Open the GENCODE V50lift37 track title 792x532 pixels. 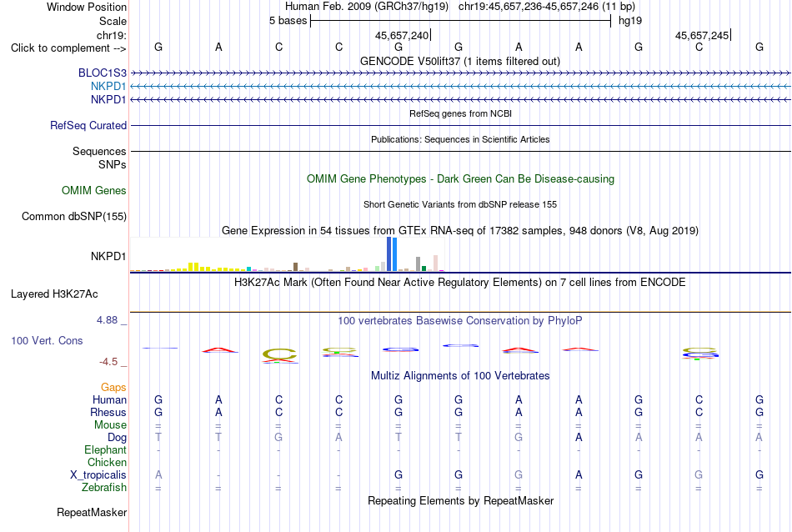(x=459, y=61)
